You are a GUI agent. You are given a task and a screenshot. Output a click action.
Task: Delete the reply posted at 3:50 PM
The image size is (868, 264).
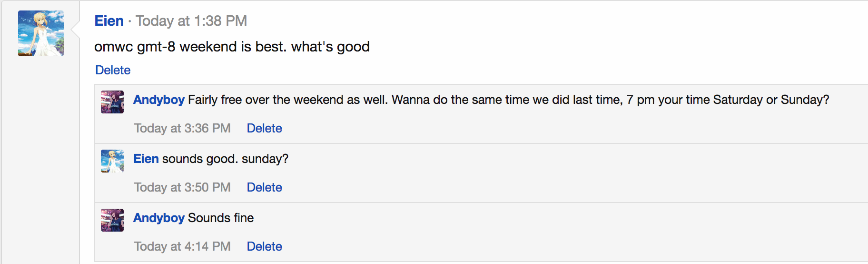click(x=264, y=187)
